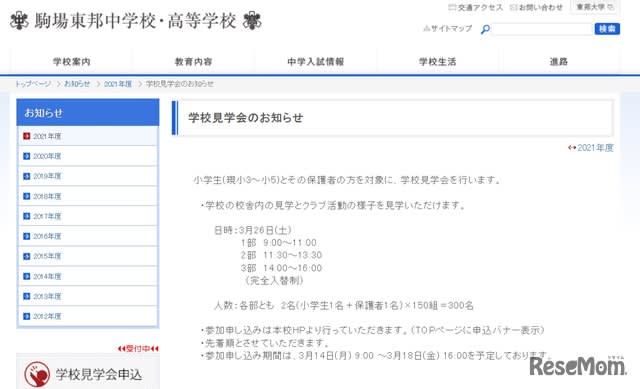This screenshot has width=640, height=389.
Task: Click the blue arrow icon beside 2018年度
Action: click(x=27, y=196)
